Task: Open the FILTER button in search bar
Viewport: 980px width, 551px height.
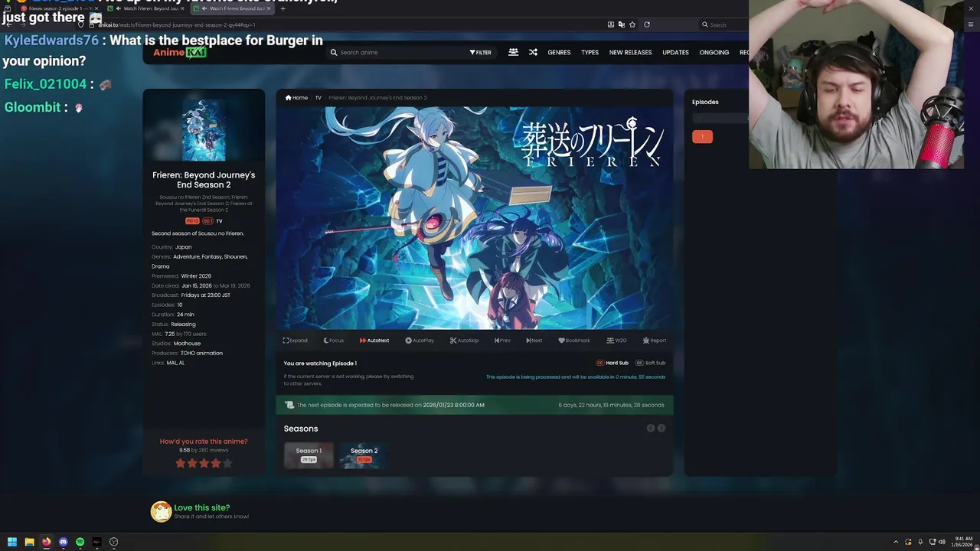Action: tap(480, 53)
